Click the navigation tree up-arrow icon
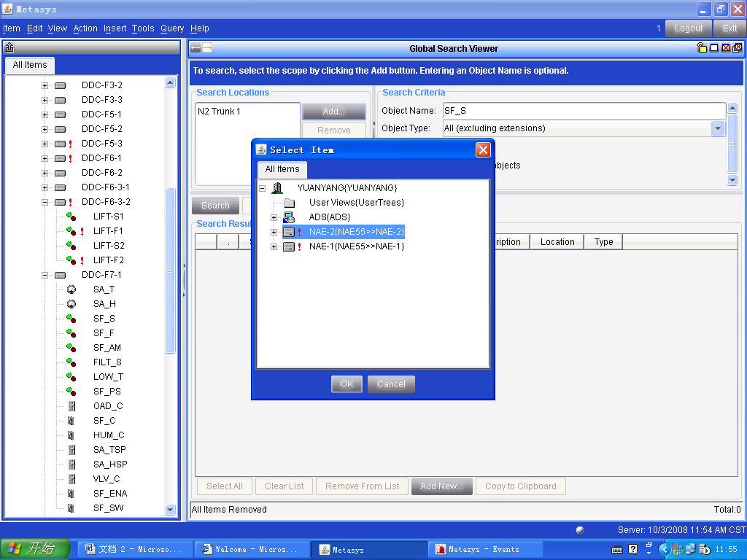 coord(9,48)
